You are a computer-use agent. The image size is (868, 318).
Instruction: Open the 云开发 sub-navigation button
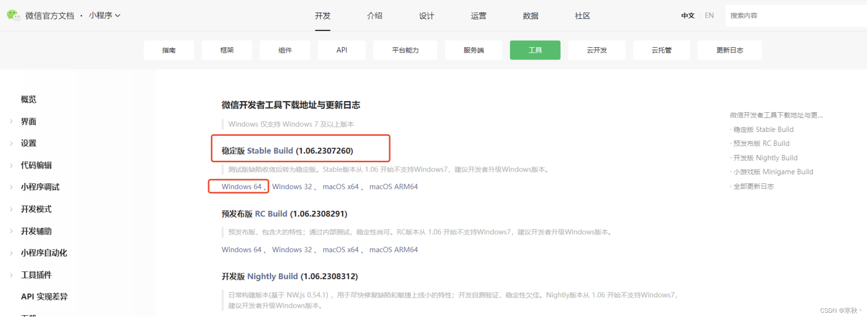coord(597,50)
